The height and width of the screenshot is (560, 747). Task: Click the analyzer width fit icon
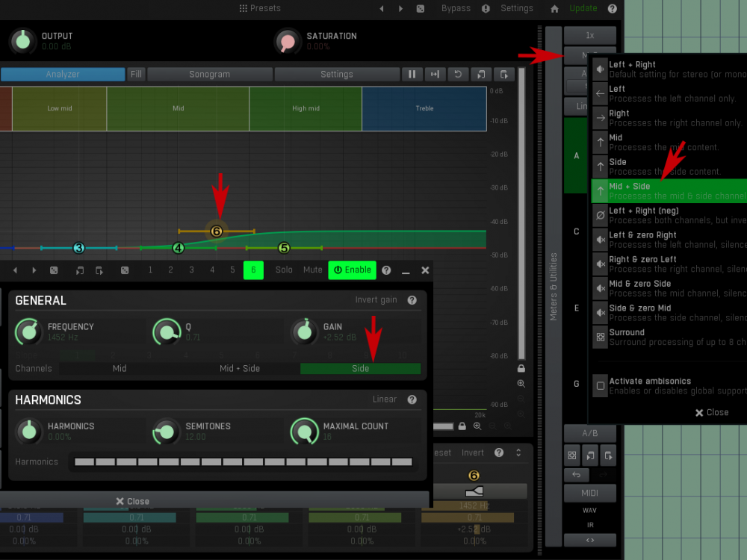435,74
